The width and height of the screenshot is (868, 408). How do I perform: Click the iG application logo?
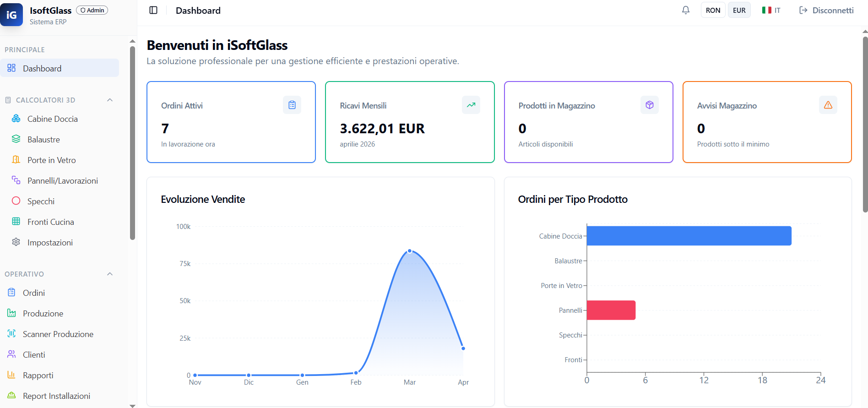tap(11, 15)
